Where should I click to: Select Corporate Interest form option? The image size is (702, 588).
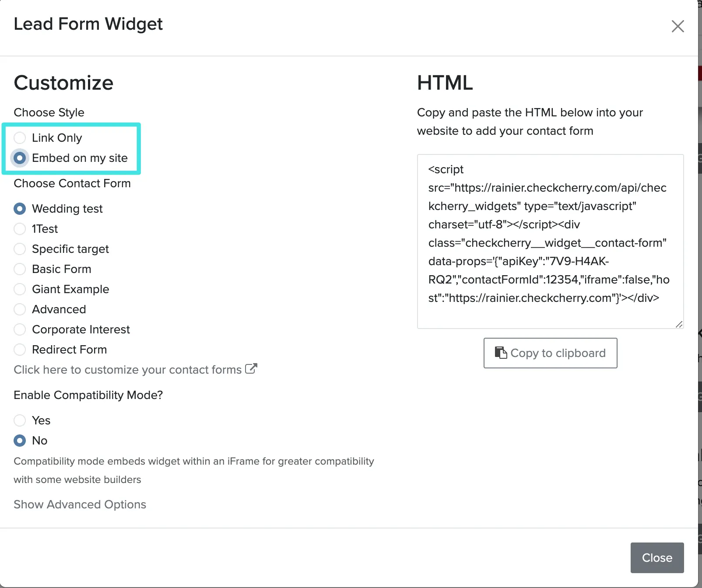(x=20, y=329)
